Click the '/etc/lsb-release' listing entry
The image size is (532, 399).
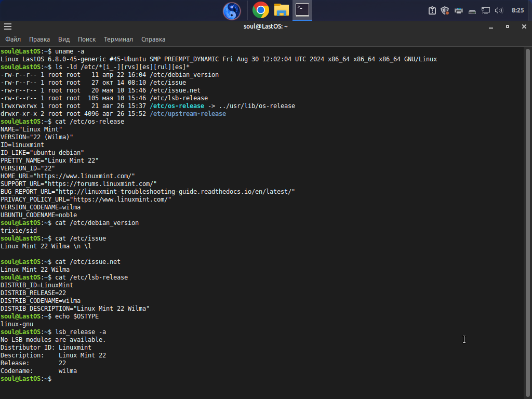pos(179,98)
